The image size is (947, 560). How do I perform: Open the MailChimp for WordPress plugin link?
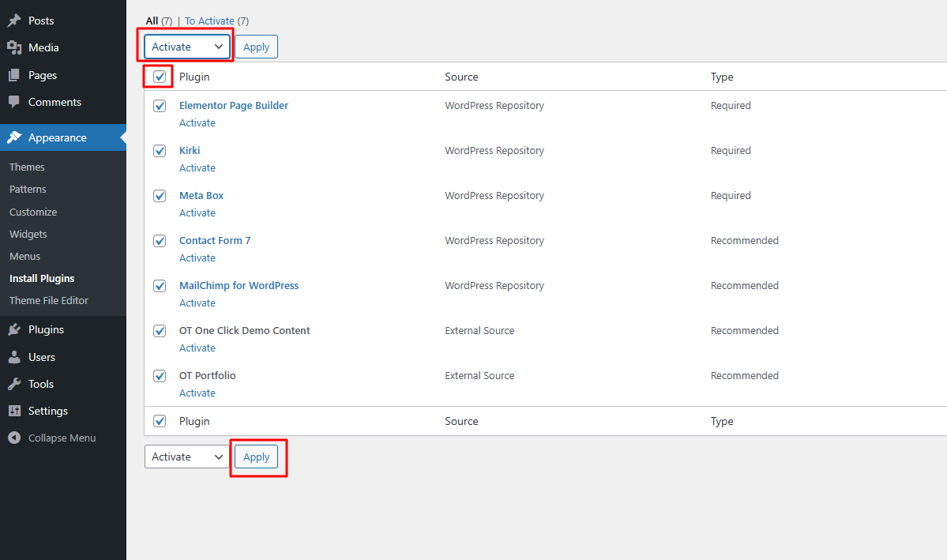point(239,286)
